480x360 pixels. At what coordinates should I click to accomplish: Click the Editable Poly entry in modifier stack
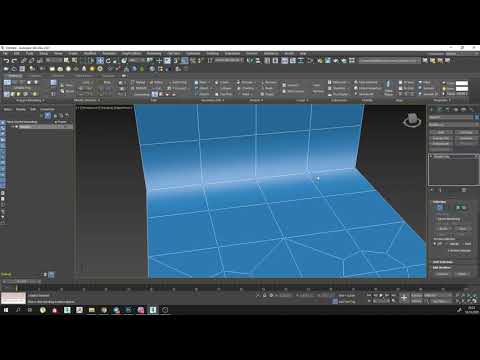(442, 157)
